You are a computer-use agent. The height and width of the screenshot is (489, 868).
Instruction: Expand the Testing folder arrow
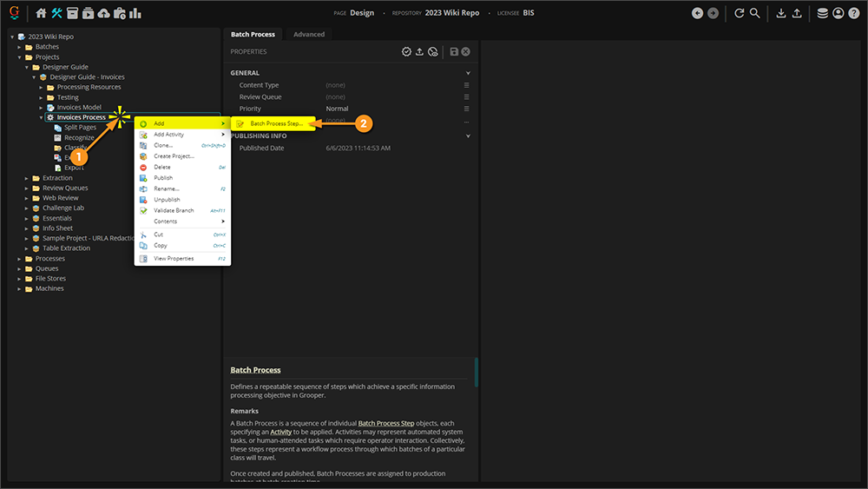(x=41, y=97)
